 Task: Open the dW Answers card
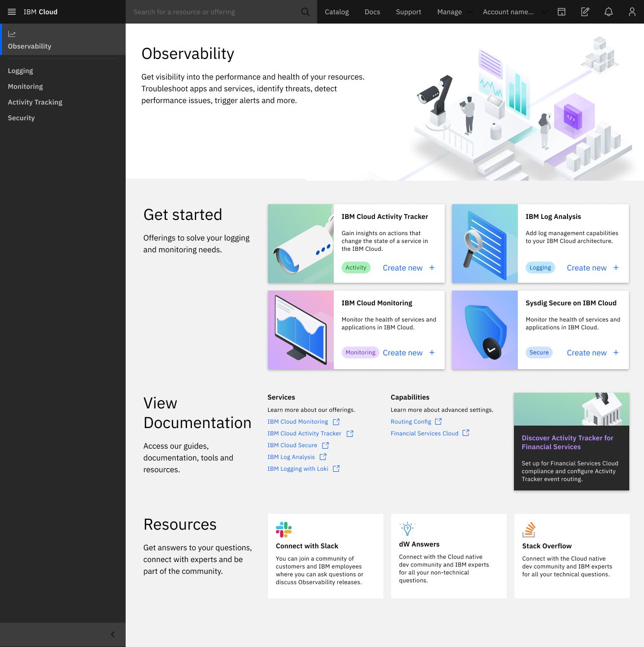449,556
